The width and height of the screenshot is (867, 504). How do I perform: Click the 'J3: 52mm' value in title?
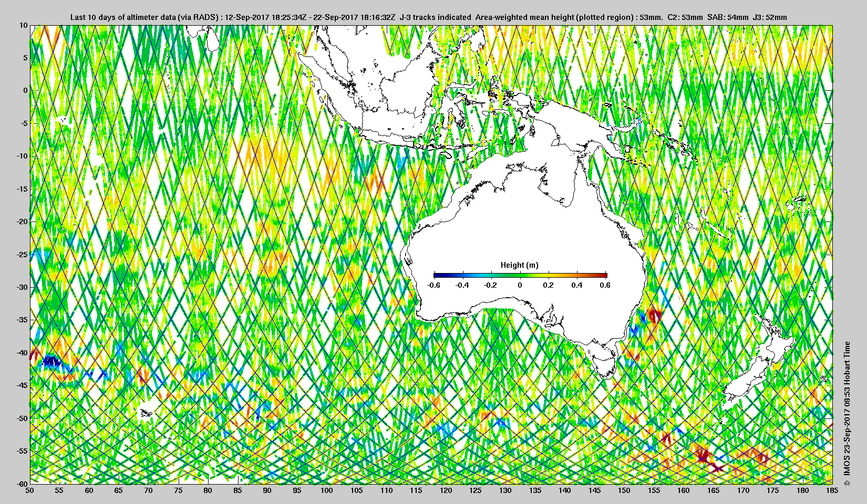(x=770, y=17)
